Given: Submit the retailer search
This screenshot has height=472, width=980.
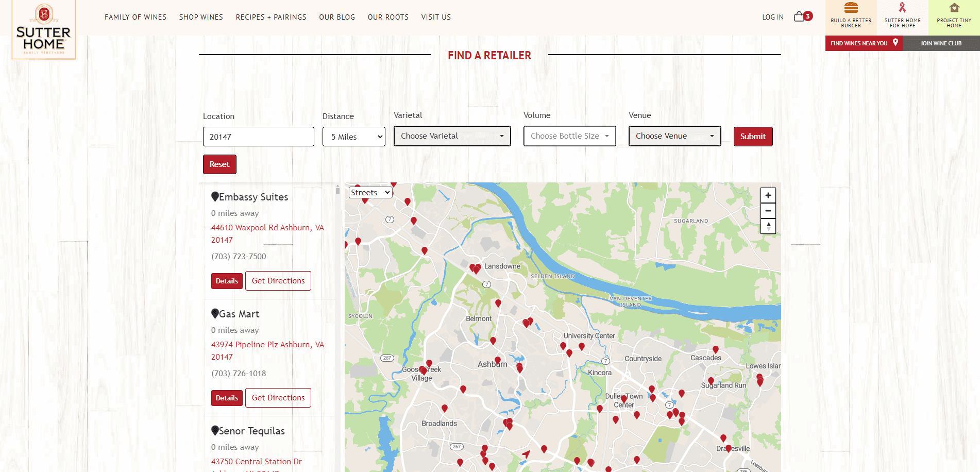Looking at the screenshot, I should point(753,137).
